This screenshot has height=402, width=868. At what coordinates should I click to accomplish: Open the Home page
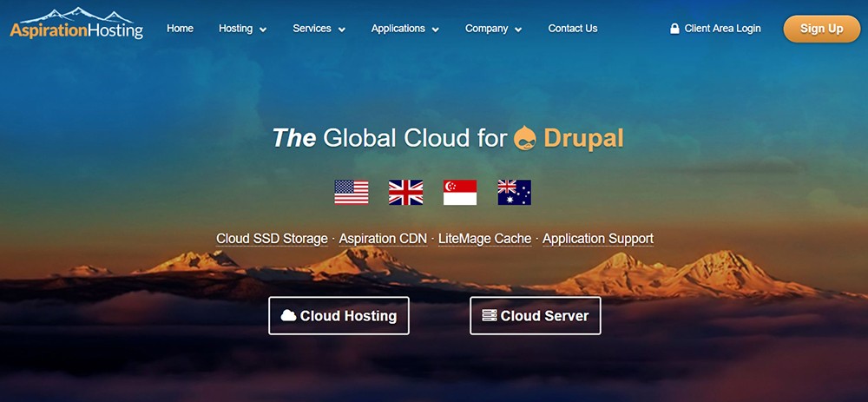click(x=180, y=29)
